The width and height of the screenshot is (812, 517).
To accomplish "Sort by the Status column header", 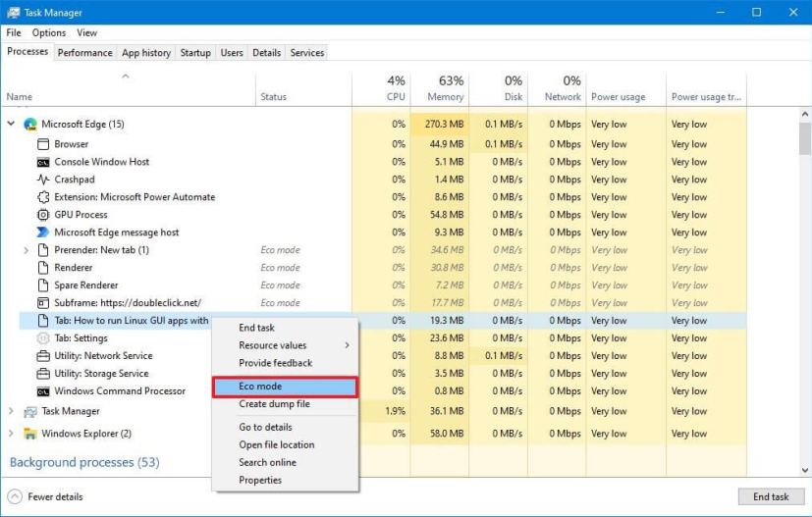I will pos(303,89).
